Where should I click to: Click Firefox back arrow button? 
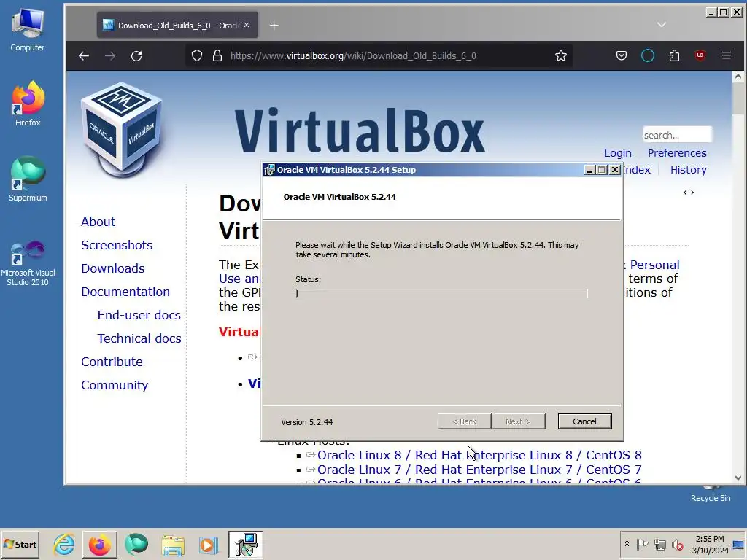[x=84, y=56]
